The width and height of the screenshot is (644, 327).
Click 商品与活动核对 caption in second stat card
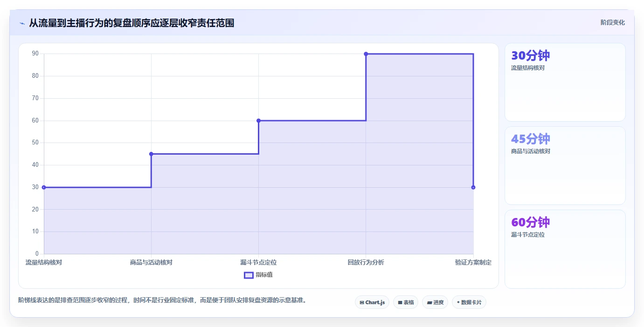click(x=531, y=151)
